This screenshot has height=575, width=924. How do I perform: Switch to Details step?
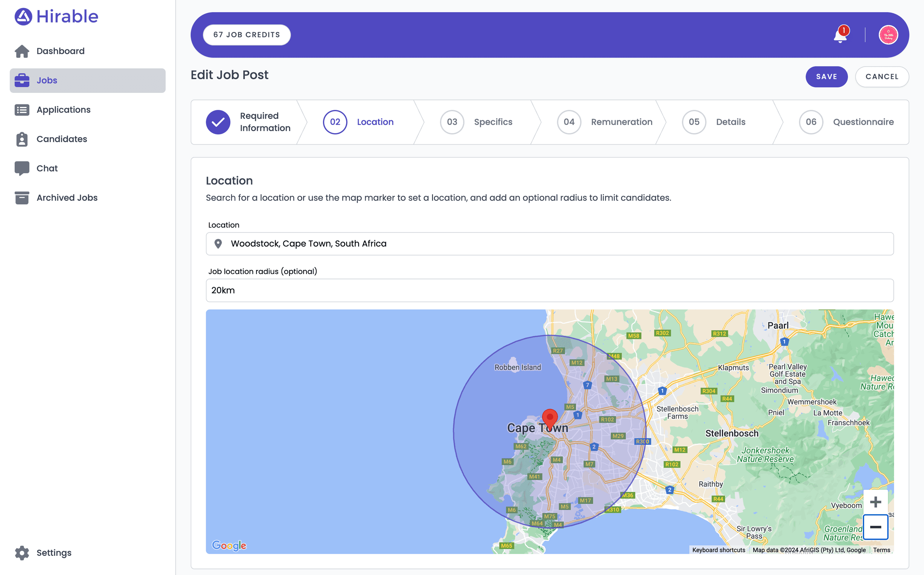click(731, 122)
